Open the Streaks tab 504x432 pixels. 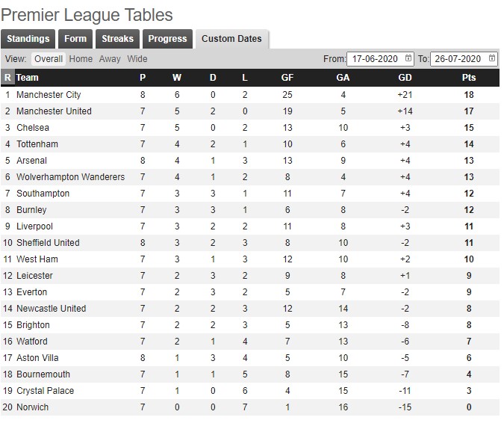(x=118, y=39)
